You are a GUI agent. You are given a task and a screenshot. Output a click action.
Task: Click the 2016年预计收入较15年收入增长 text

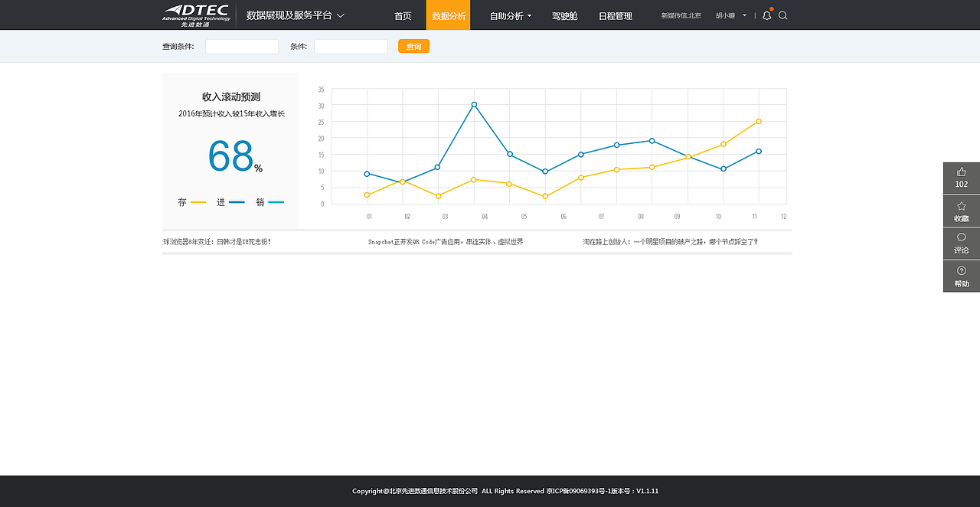(231, 113)
